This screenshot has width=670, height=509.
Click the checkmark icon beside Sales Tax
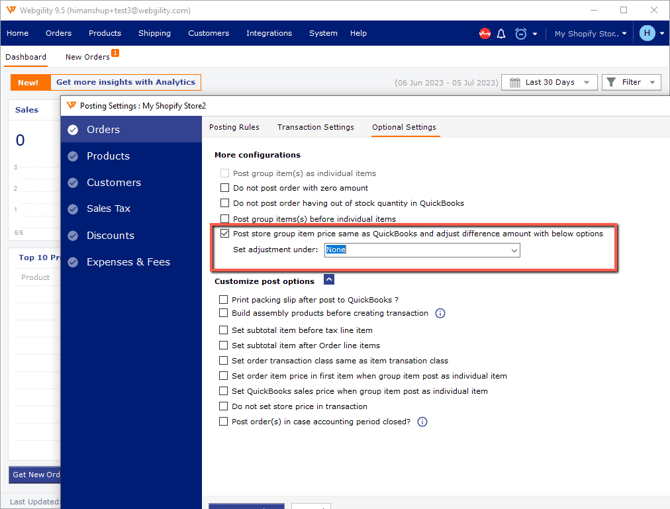click(73, 209)
